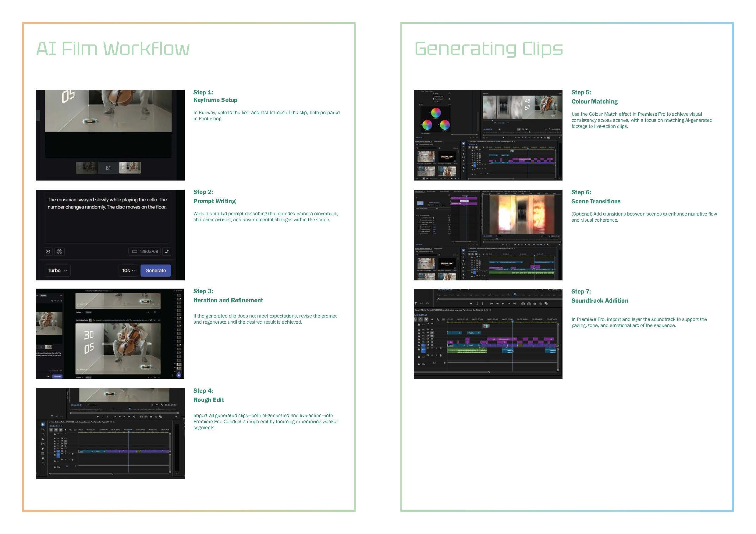Switch to Media Browser tab in Step 5 screenshot
The height and width of the screenshot is (534, 756).
[438, 142]
